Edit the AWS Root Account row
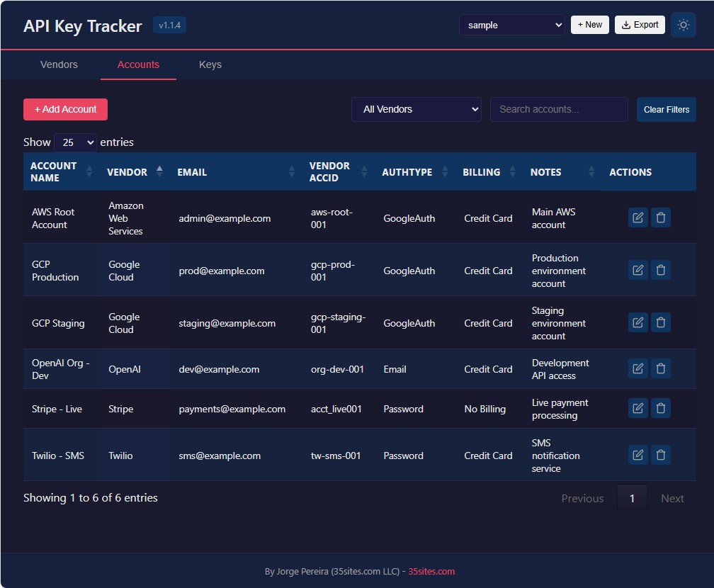Screen dimensions: 714x588 point(637,217)
